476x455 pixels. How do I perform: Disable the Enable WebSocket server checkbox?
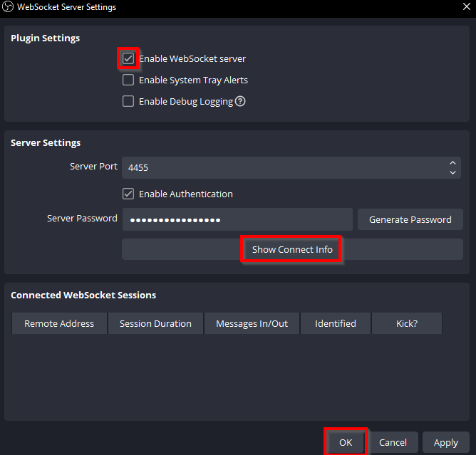pos(128,58)
